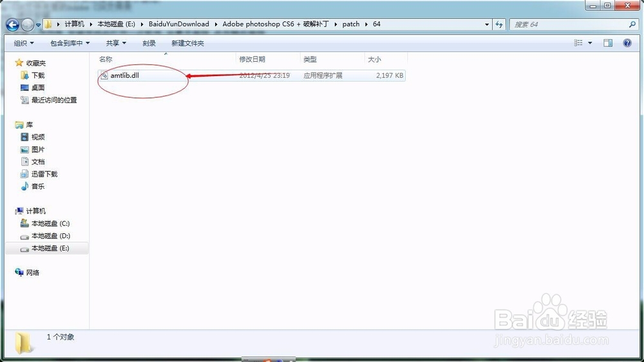Screen dimensions: 644x362
Task: Click the 音乐 note icon
Action: pyautogui.click(x=24, y=186)
